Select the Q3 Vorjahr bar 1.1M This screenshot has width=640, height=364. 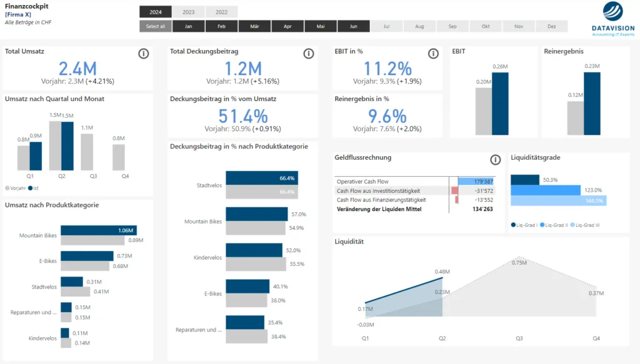[x=87, y=152]
